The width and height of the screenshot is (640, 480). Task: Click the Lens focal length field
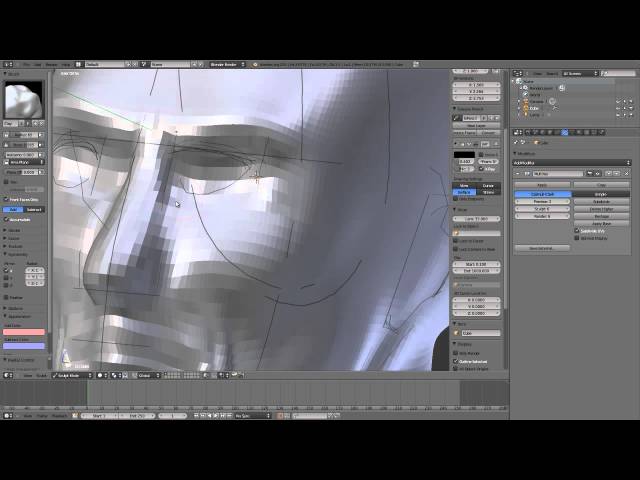tap(476, 219)
